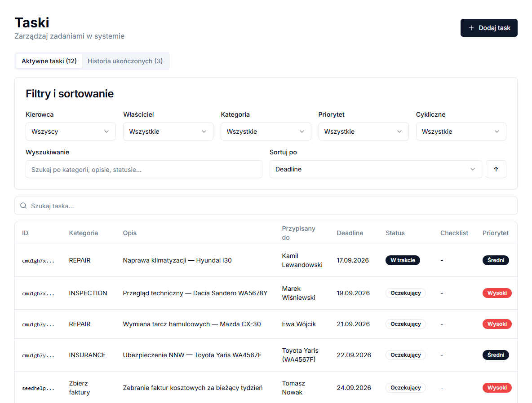Screen dimensions: 532x403
Task: Switch to Aktywne taski (12) tab
Action: (x=49, y=61)
